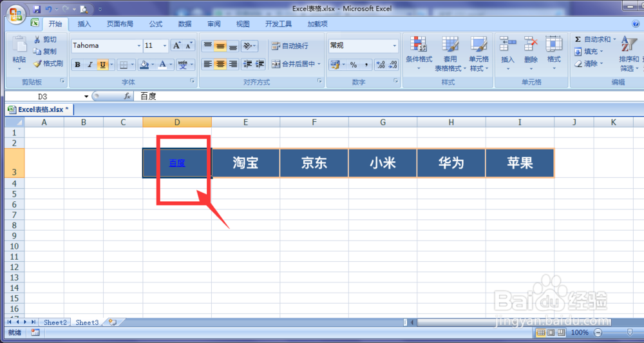Toggle middle vertical alignment
The height and width of the screenshot is (343, 644).
(220, 45)
